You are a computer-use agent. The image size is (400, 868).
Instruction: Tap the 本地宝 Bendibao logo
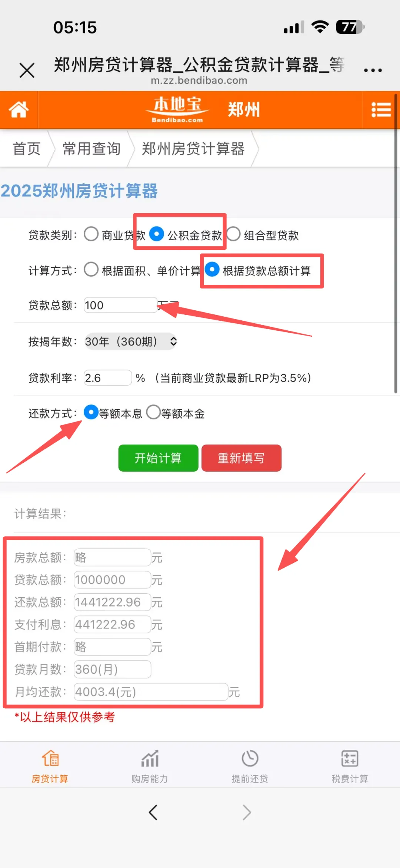(x=177, y=110)
